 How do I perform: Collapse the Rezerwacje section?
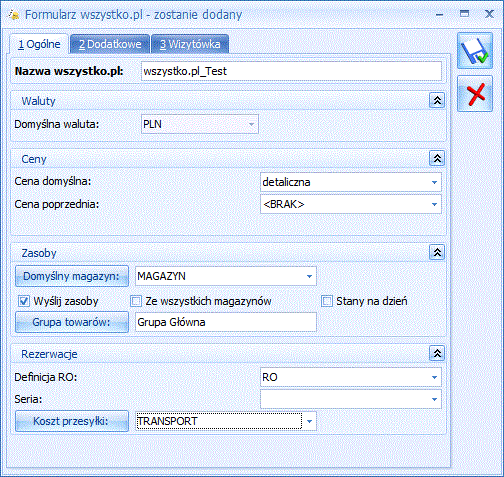pos(437,353)
